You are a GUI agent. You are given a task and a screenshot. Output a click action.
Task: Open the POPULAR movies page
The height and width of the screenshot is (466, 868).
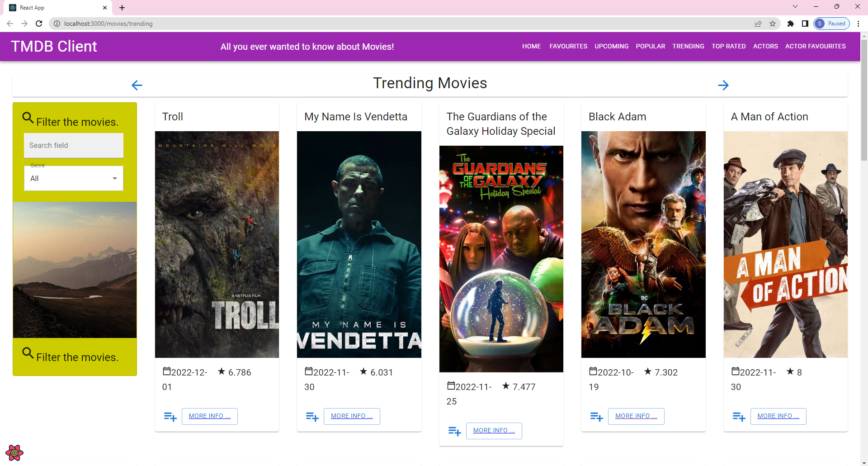(650, 46)
